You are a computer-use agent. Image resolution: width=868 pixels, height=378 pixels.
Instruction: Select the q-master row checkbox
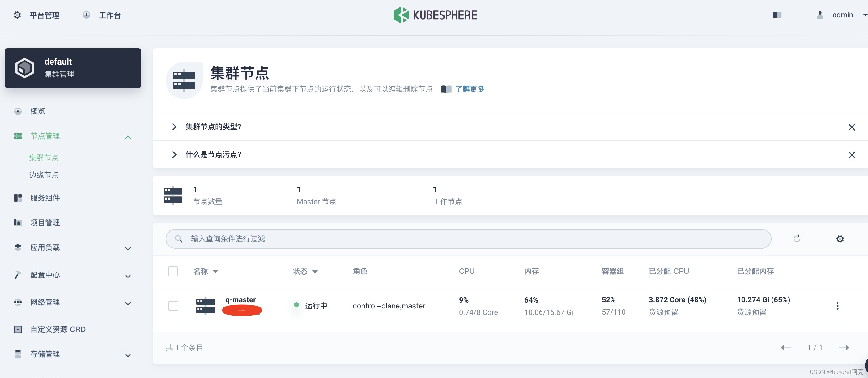coord(173,306)
